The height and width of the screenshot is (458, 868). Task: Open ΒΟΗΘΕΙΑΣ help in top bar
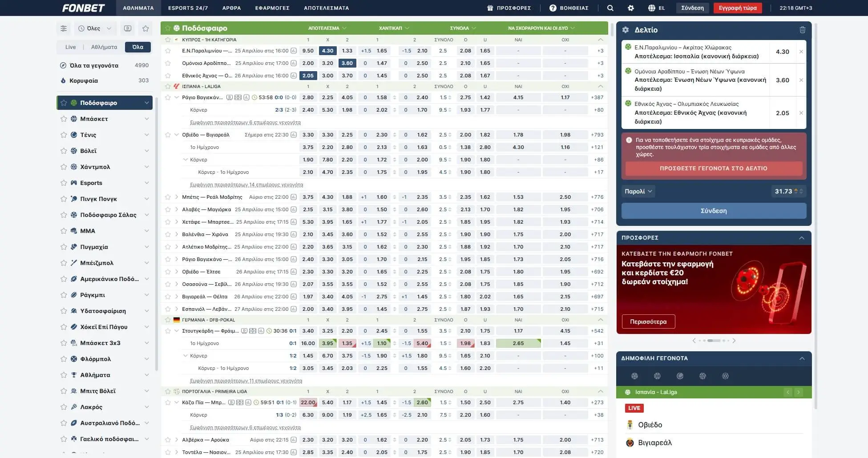(569, 8)
